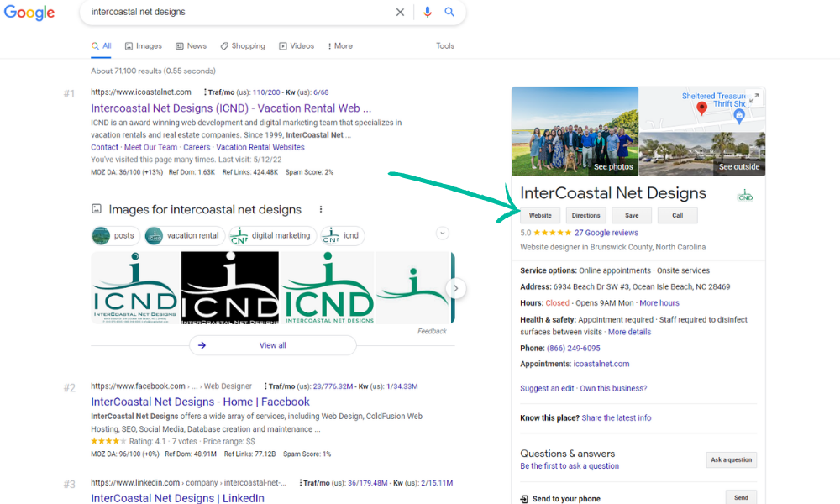Click Own this business? link

(x=613, y=388)
